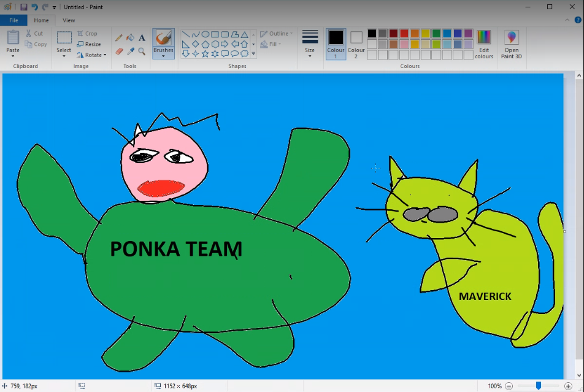
Task: Click the Crop button
Action: (x=88, y=34)
